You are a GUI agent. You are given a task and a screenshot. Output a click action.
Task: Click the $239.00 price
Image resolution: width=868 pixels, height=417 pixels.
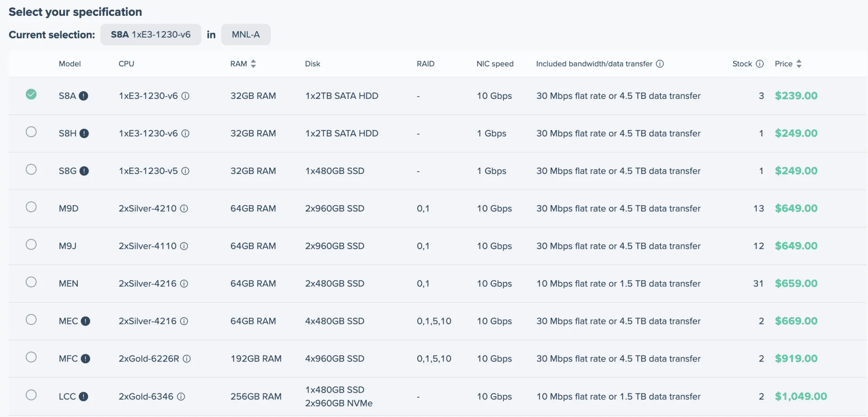point(796,96)
